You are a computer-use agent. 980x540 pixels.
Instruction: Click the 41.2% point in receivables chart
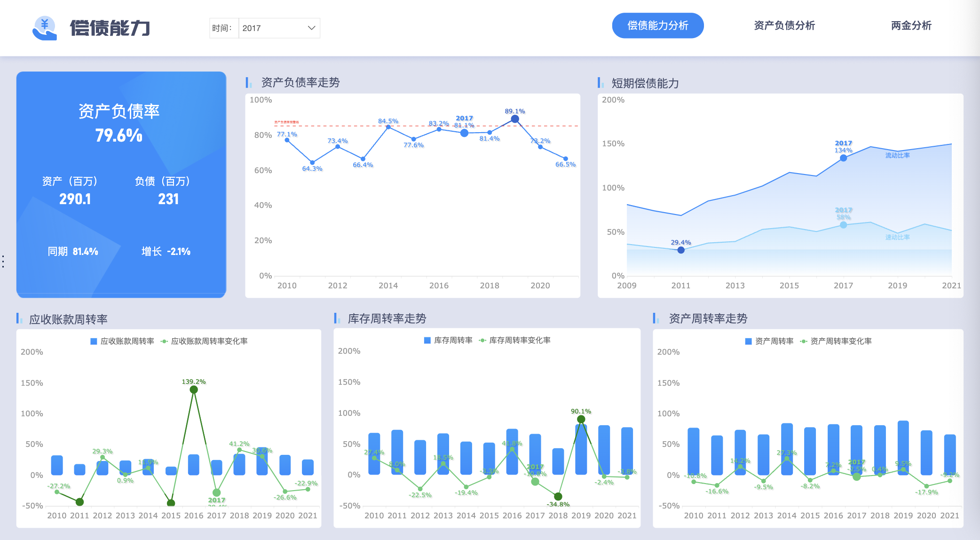(239, 450)
